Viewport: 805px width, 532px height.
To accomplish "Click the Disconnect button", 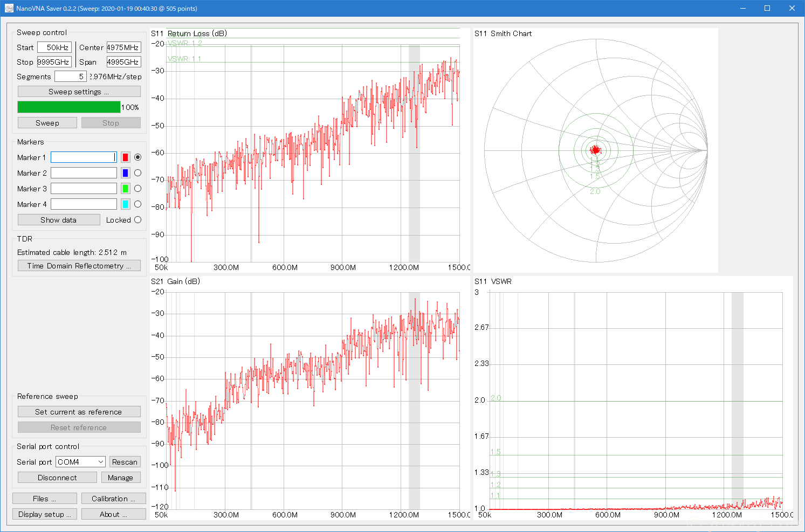I will 57,478.
